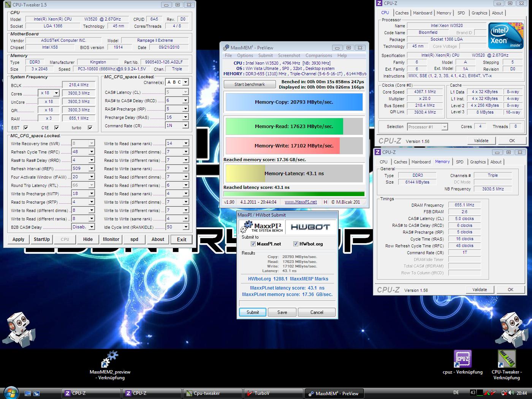Click the Monitor button in CPU-Tweaker
This screenshot has width=532, height=399.
pyautogui.click(x=111, y=239)
